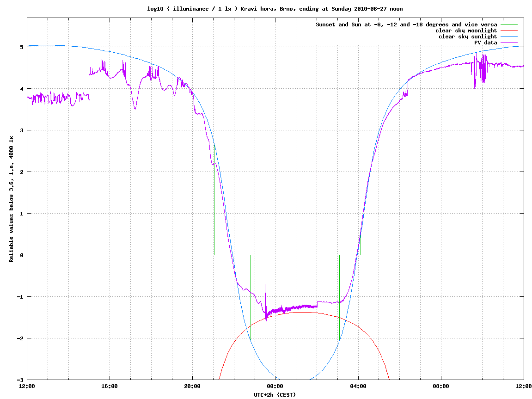Click the purple PV data legend line sample
The height and width of the screenshot is (399, 532).
[x=509, y=43]
